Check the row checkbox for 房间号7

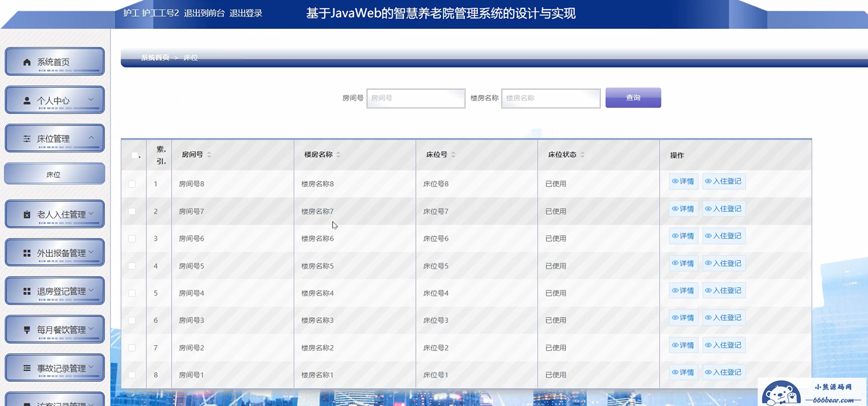tap(132, 211)
